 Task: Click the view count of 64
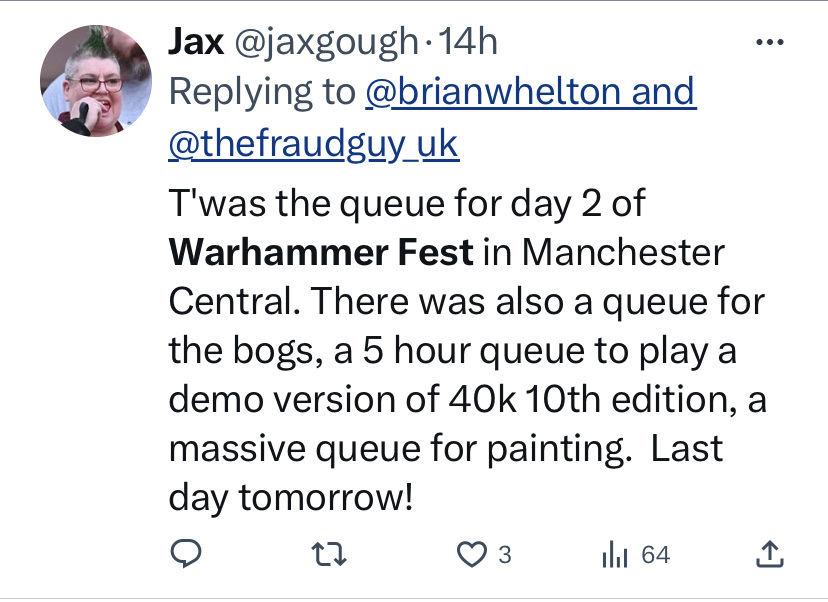coord(655,554)
